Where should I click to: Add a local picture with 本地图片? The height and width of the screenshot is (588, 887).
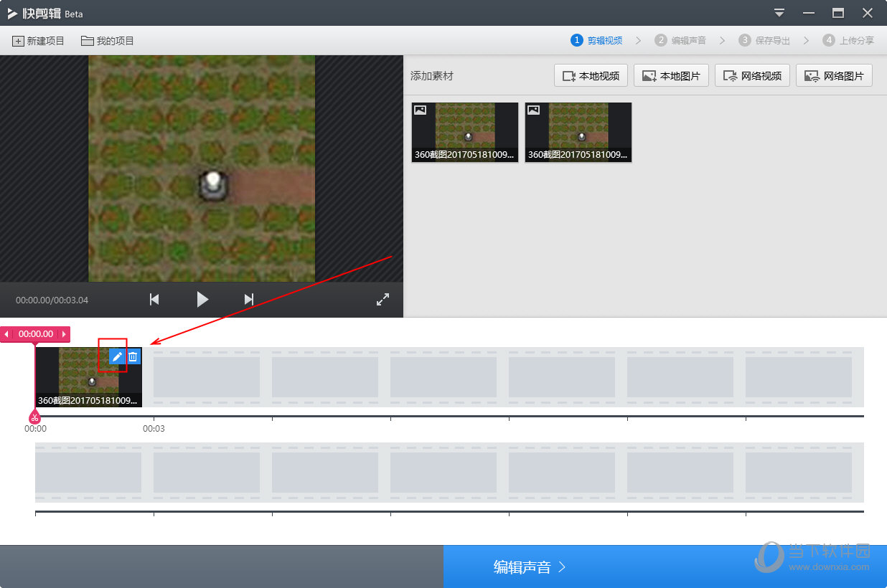[672, 75]
